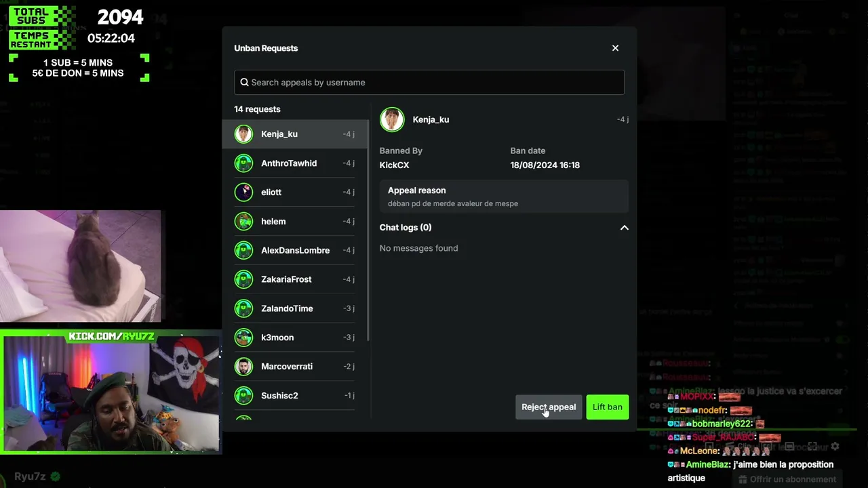Click the "-2 j" time on Marcoverrati's row

coord(349,367)
